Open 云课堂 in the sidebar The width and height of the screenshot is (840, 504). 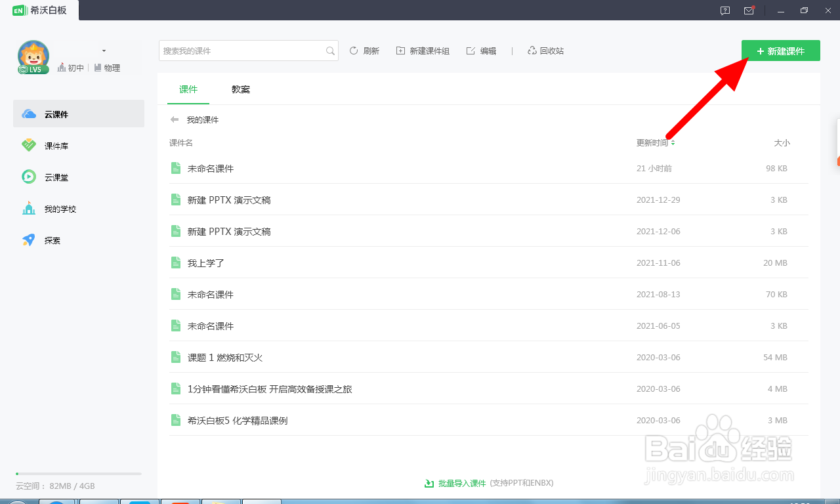79,177
